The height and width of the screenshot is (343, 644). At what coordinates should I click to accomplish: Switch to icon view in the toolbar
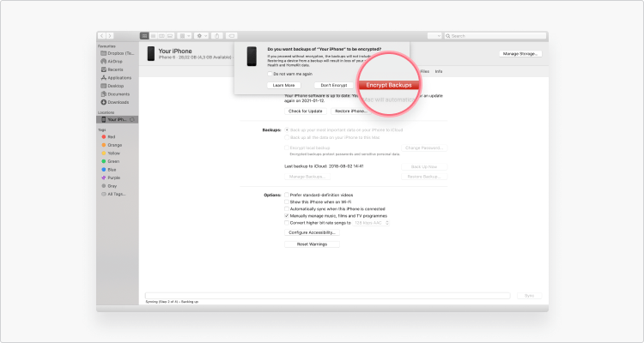[144, 36]
